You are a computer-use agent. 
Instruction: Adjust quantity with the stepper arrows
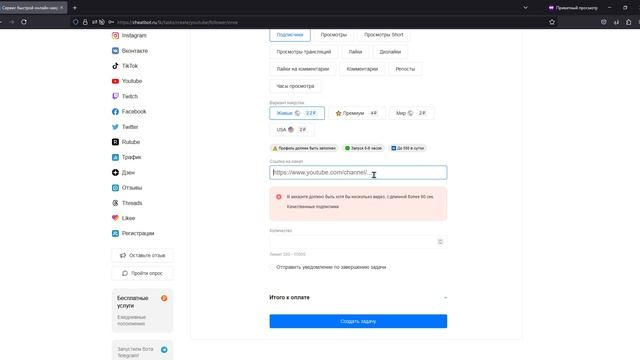(x=440, y=242)
